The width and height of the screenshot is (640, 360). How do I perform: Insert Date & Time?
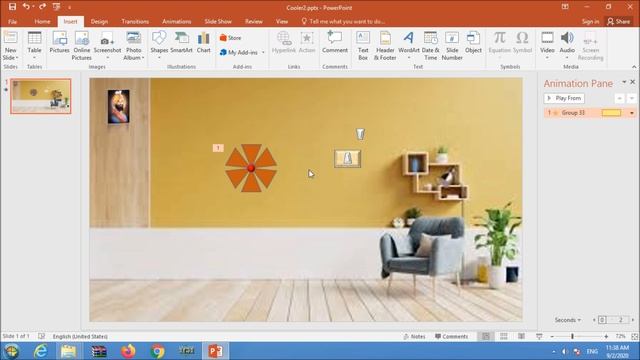pyautogui.click(x=430, y=46)
